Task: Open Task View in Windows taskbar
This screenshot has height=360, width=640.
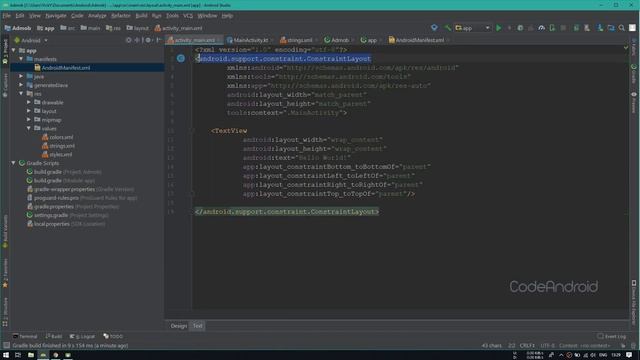Action: (18, 355)
